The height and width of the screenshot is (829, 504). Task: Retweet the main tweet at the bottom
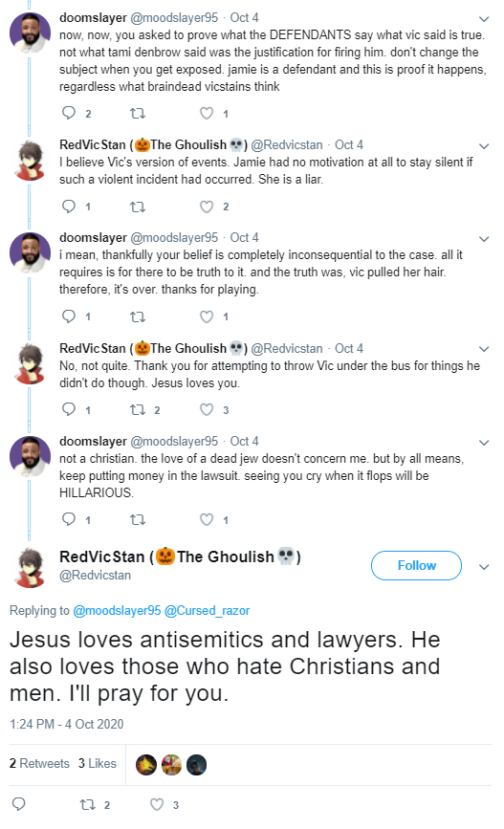click(x=87, y=804)
